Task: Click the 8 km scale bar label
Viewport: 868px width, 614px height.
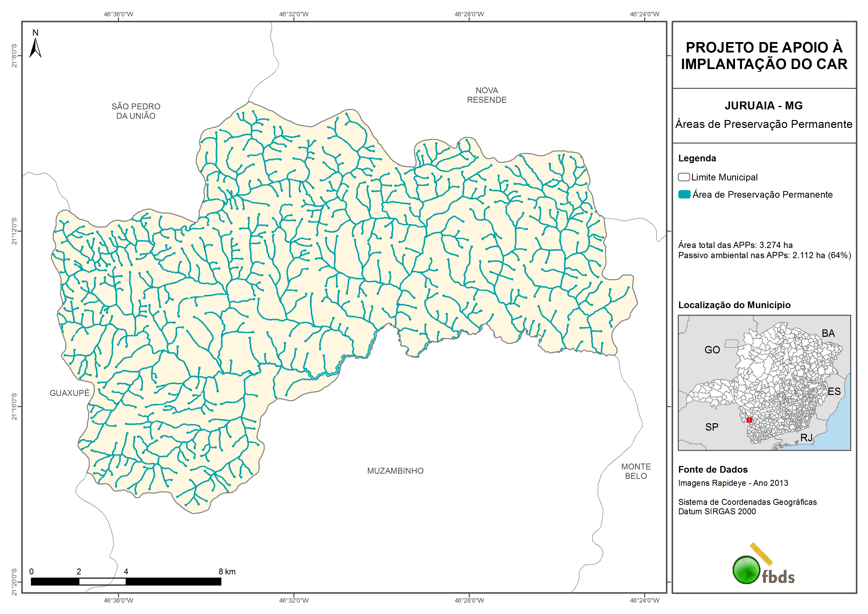Action: pos(227,572)
